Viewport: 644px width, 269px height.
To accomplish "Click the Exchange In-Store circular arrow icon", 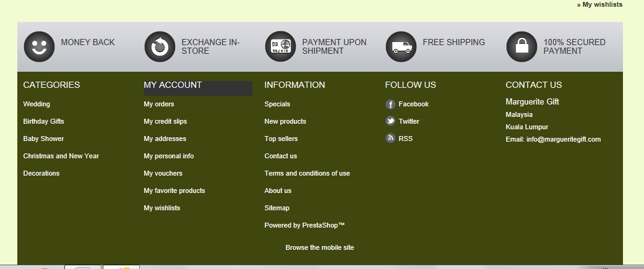I will click(x=160, y=47).
